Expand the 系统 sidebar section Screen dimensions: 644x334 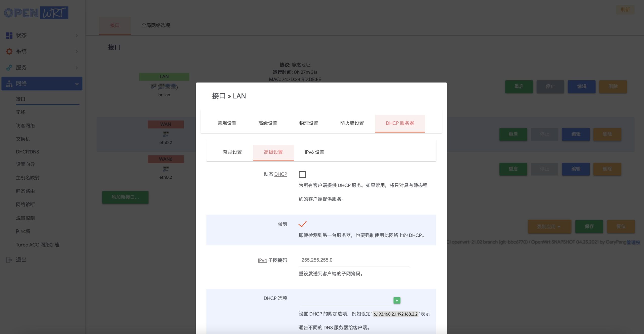(77, 51)
